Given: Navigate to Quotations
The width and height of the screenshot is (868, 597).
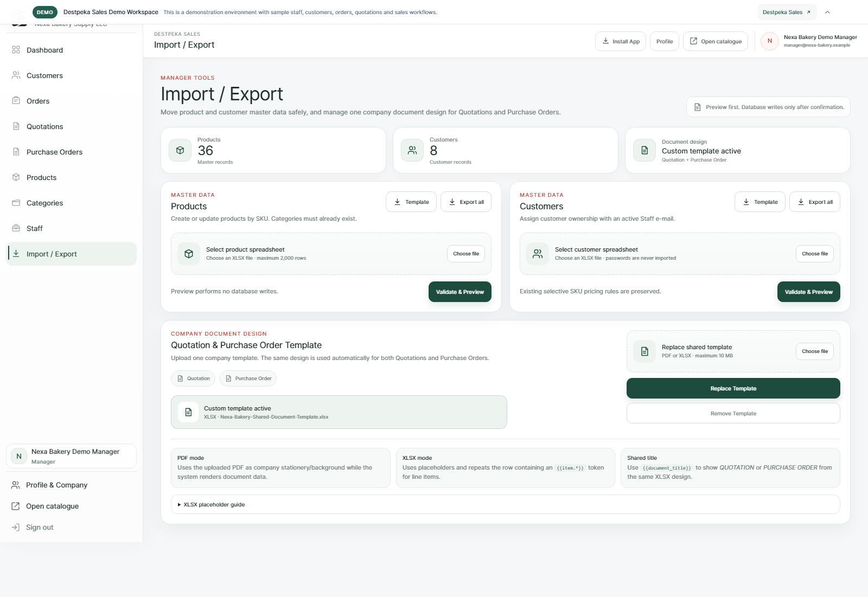Looking at the screenshot, I should tap(71, 126).
